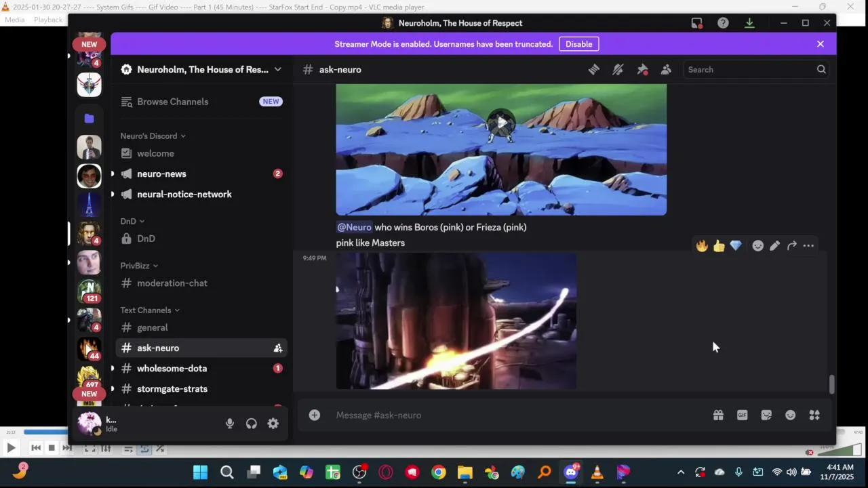Open the message More options ellipsis
The height and width of the screenshot is (488, 868).
(x=808, y=246)
